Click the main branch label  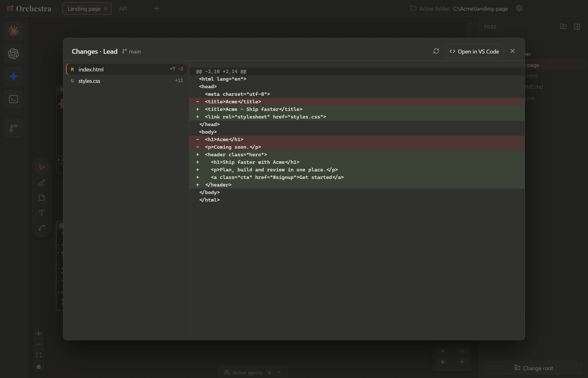tap(132, 51)
